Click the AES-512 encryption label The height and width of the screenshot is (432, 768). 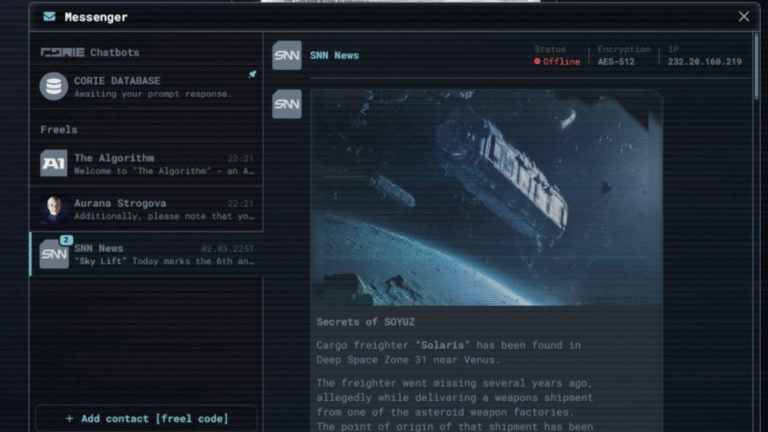click(x=616, y=62)
